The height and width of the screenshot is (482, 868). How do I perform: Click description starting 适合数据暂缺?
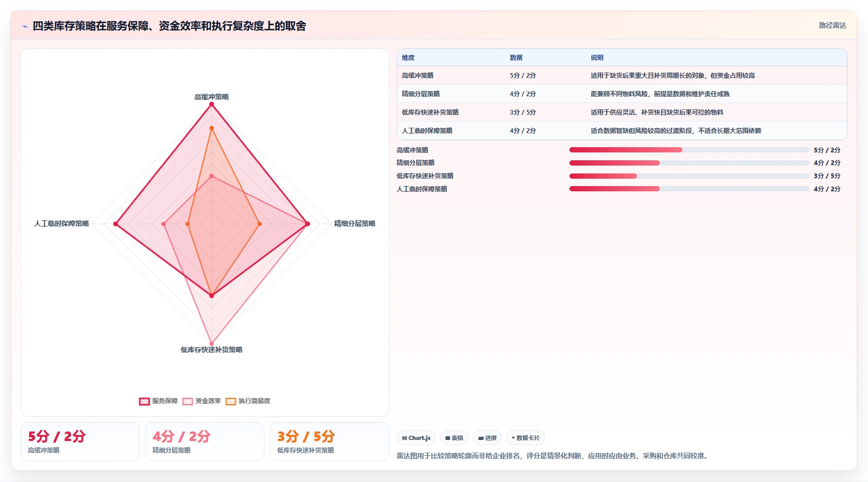[x=676, y=131]
